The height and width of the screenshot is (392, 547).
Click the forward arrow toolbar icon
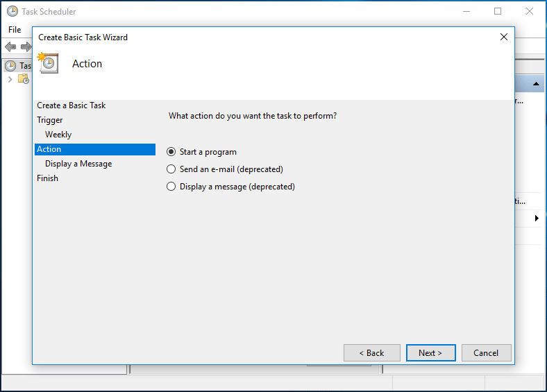(26, 46)
